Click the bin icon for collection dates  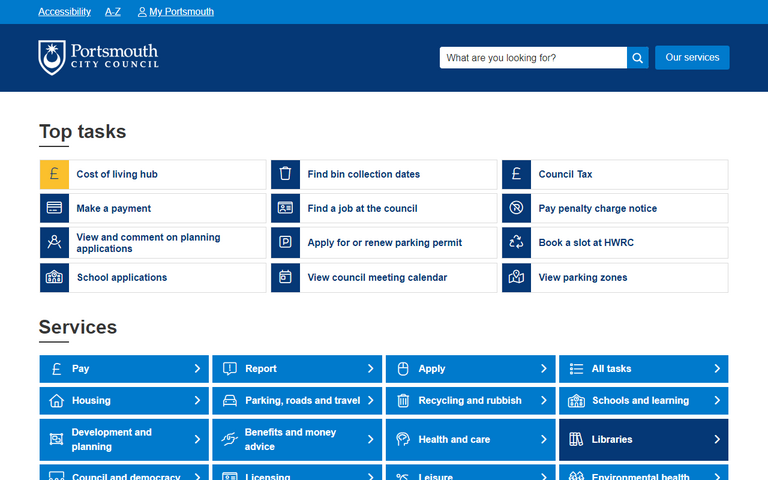tap(285, 174)
